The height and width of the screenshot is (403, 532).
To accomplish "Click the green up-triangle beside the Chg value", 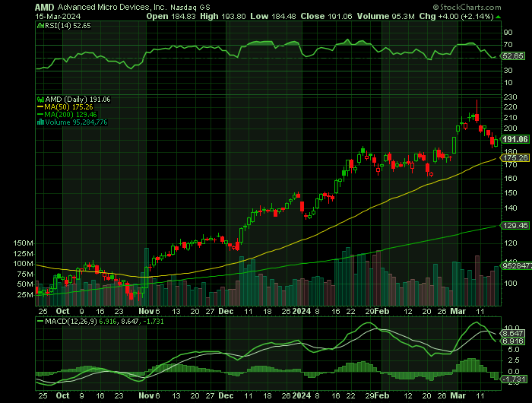I will [498, 17].
